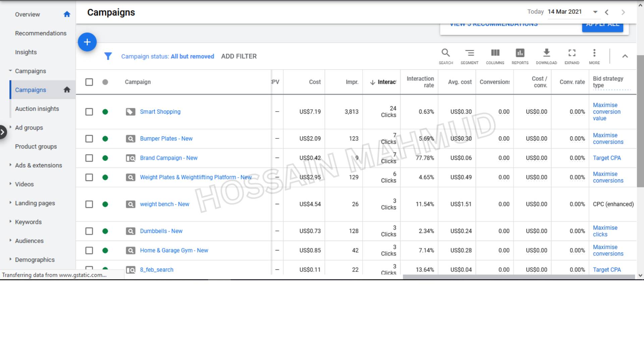Go to the next date with right arrow
This screenshot has width=644, height=362.
(x=623, y=12)
